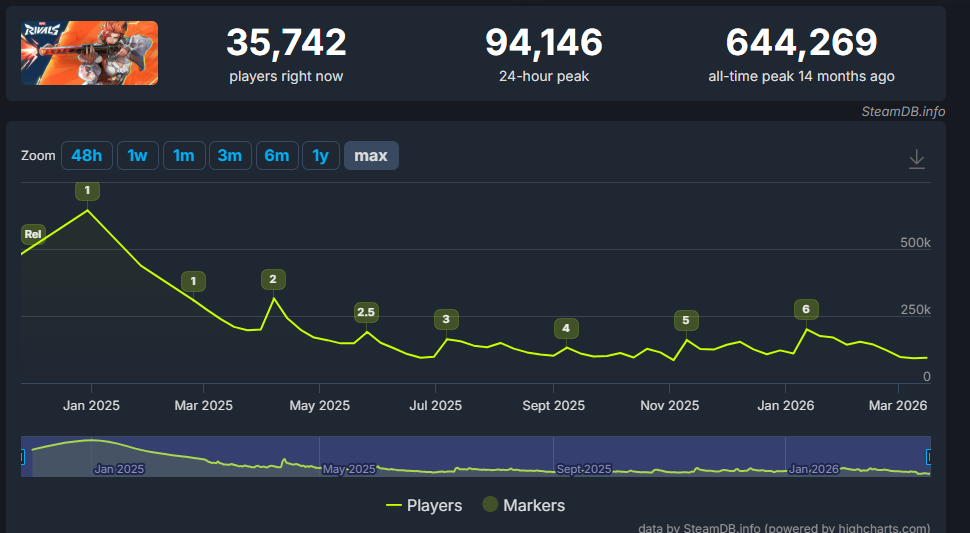Set chart zoom to 6m
Viewport: 970px width, 533px height.
[277, 155]
